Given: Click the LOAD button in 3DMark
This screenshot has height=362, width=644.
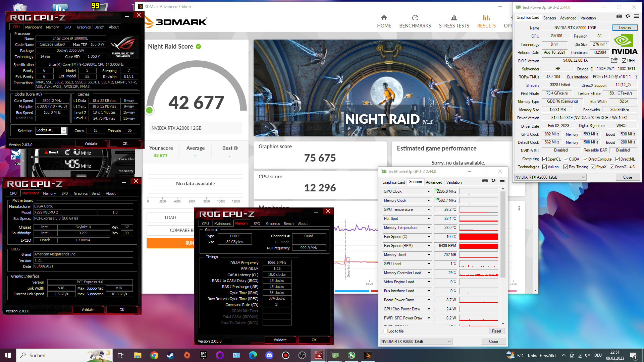Looking at the screenshot, I should [170, 218].
